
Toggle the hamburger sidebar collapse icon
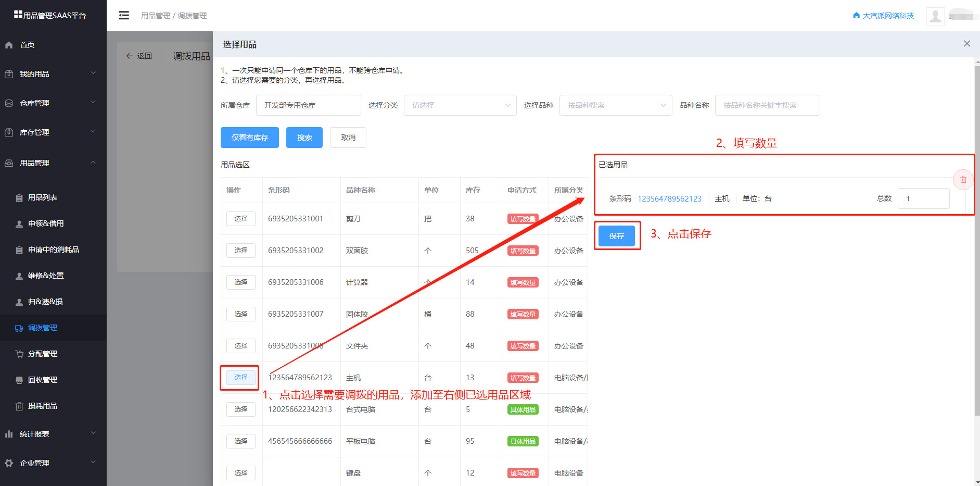click(x=124, y=16)
